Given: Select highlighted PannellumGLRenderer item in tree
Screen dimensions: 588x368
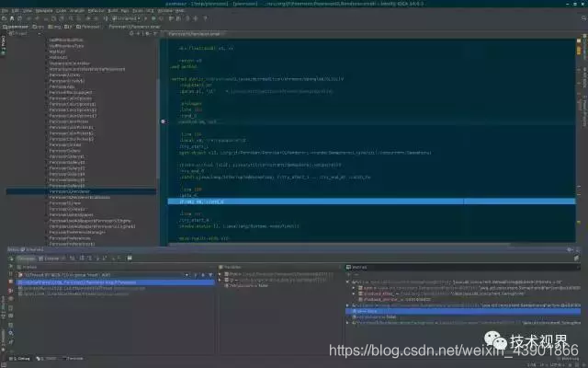Looking at the screenshot, I should 81,191.
